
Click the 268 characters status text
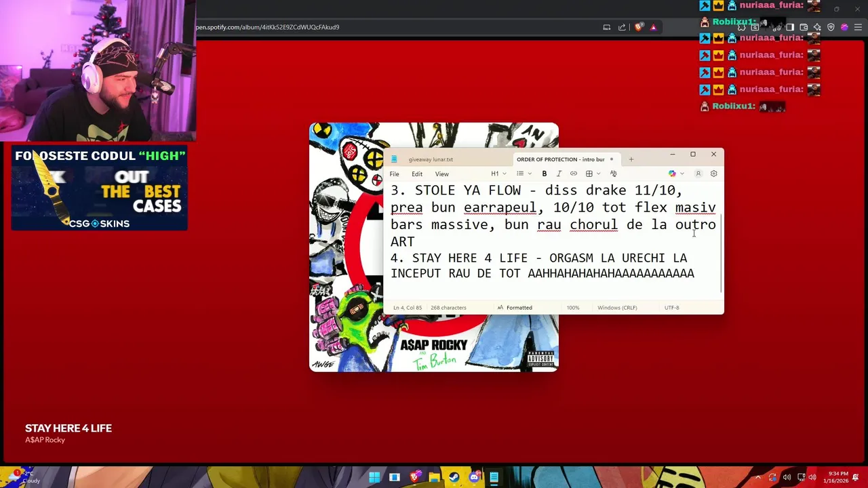[x=448, y=308]
